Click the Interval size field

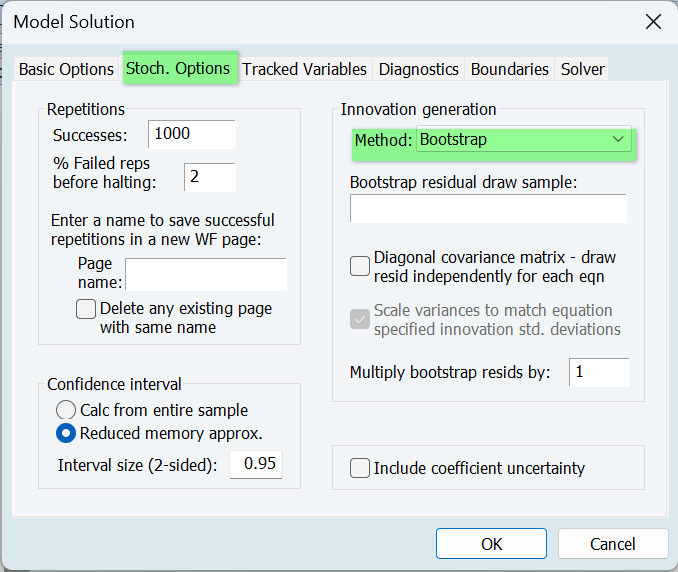point(256,465)
